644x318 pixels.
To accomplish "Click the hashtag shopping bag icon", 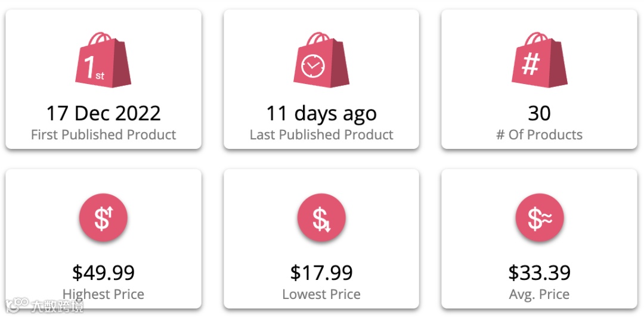I will coord(539,60).
